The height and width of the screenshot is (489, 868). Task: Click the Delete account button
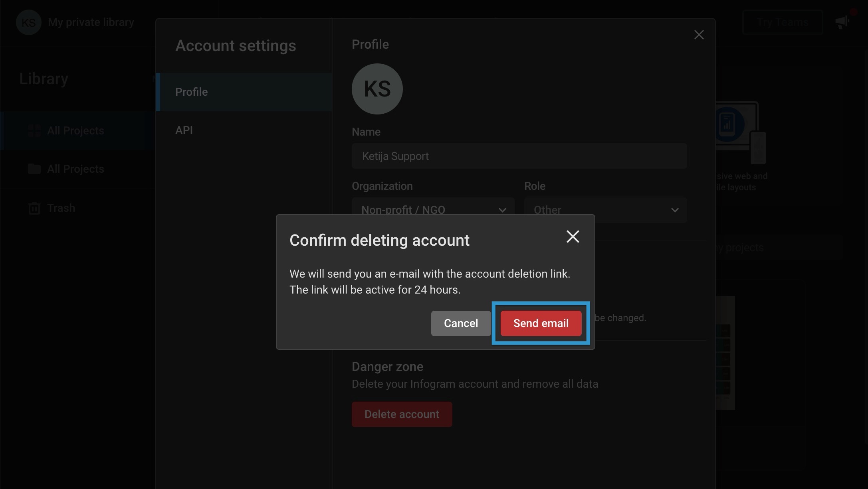point(402,414)
